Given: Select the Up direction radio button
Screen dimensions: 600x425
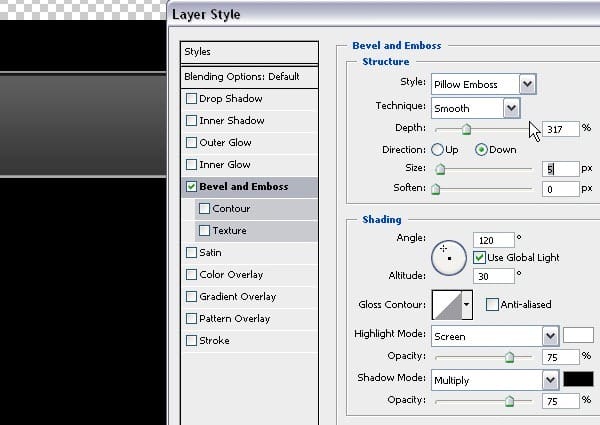Looking at the screenshot, I should click(437, 150).
